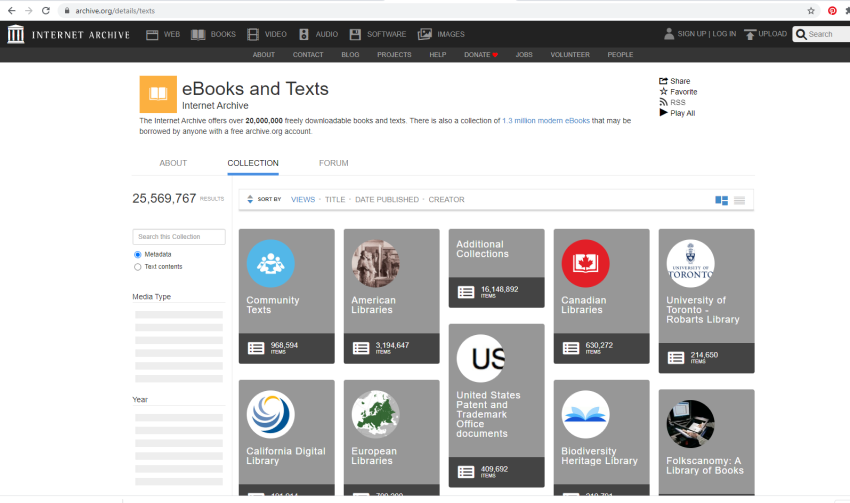Switch to list view icon
Image resolution: width=850 pixels, height=503 pixels.
tap(739, 201)
